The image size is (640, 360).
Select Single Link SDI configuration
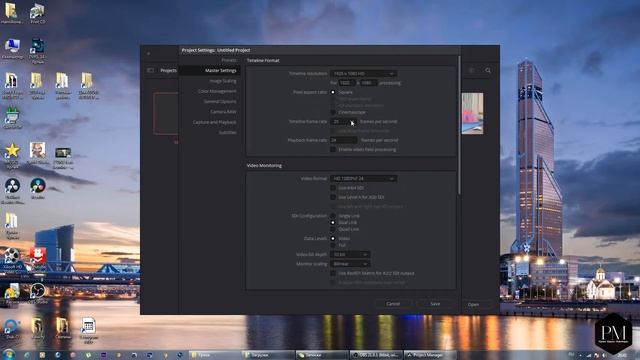[333, 216]
